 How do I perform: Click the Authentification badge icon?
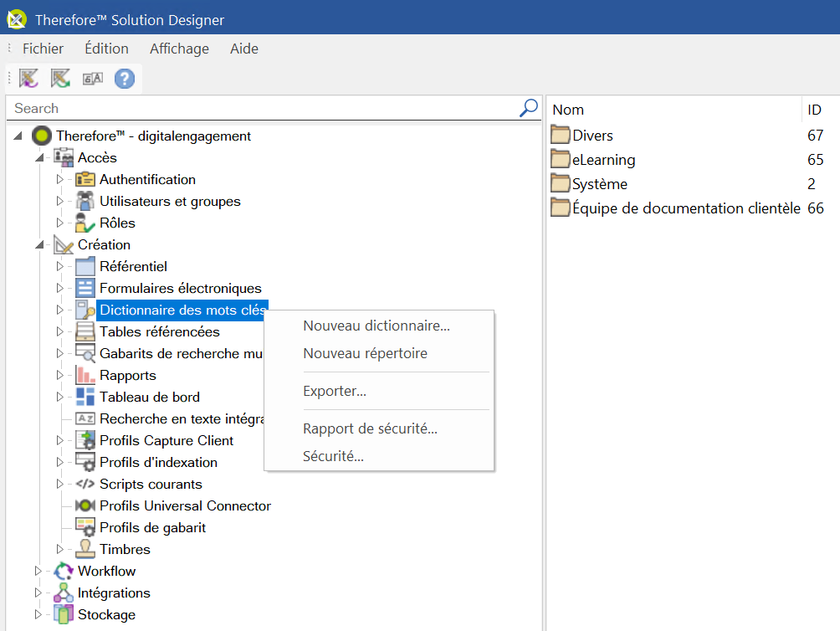pyautogui.click(x=85, y=179)
